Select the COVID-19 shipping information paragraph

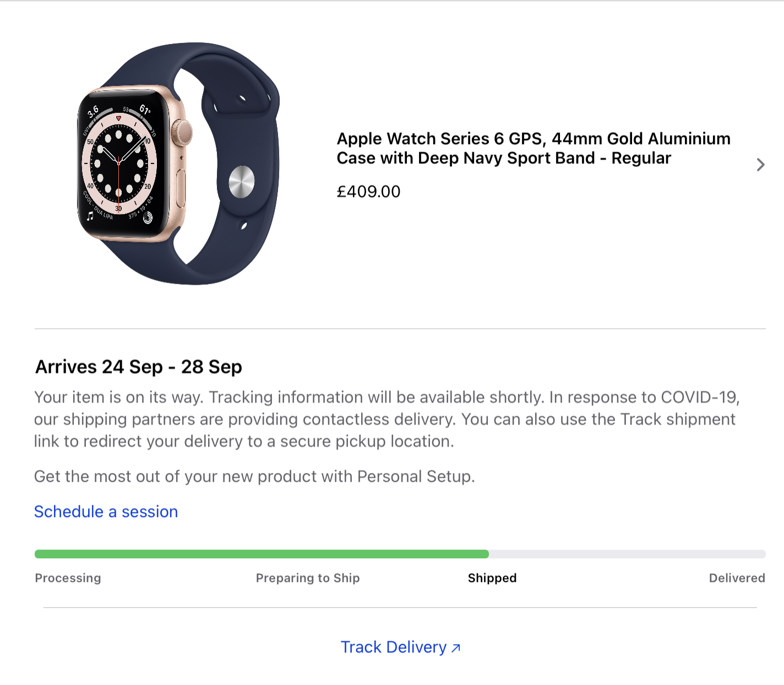point(385,419)
